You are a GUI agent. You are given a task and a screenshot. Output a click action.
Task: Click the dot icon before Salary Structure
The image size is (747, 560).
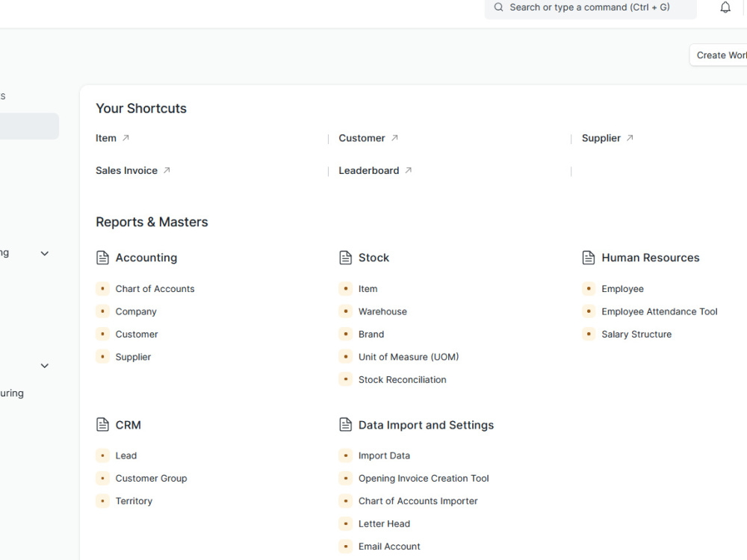tap(589, 334)
